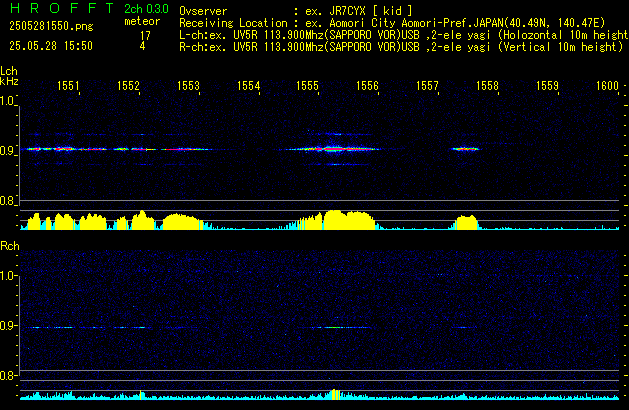The image size is (629, 410).
Task: Click time marker 1556
Action: 367,86
